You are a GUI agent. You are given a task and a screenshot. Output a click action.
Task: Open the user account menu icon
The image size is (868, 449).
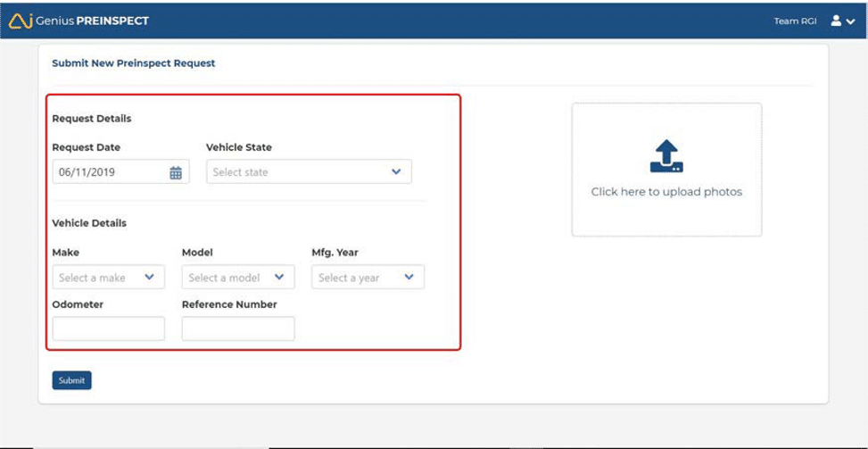pos(842,21)
